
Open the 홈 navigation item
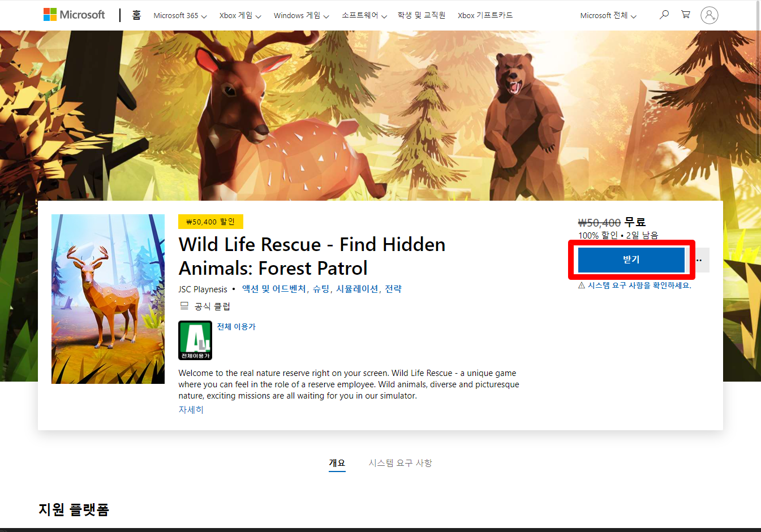136,15
